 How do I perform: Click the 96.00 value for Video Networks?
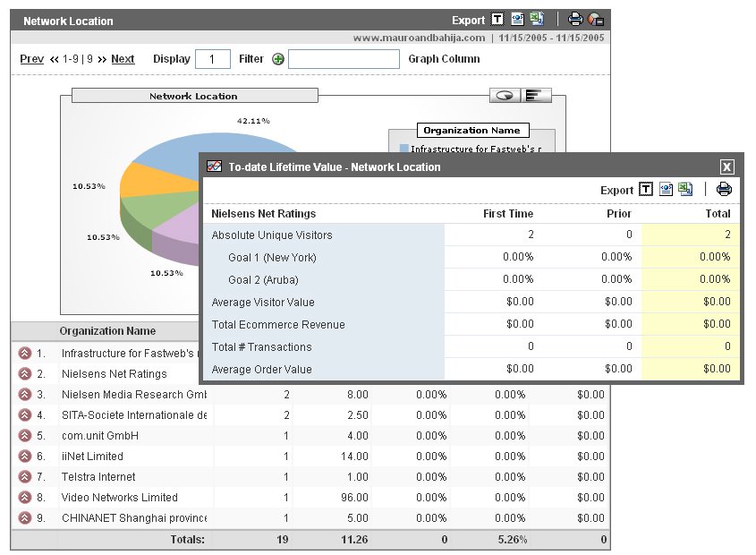354,498
